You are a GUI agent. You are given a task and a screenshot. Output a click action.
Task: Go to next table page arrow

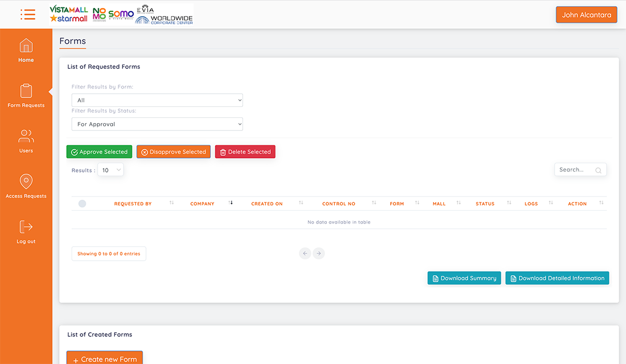click(319, 253)
